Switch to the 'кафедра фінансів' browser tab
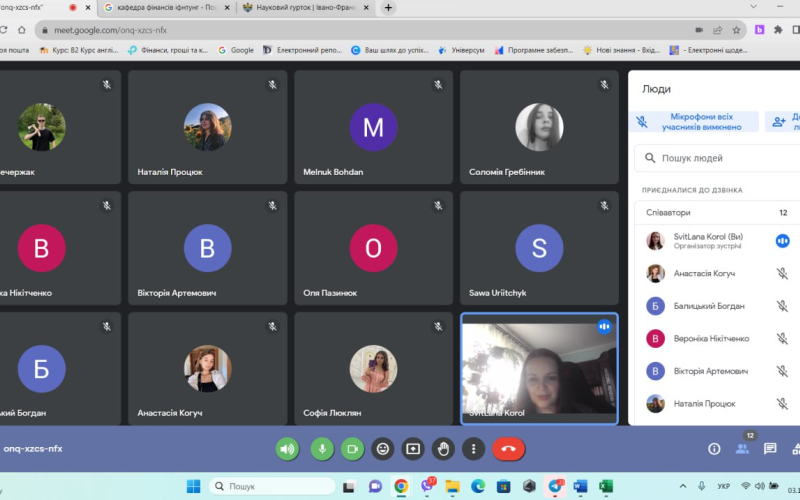The width and height of the screenshot is (800, 500). pyautogui.click(x=165, y=8)
